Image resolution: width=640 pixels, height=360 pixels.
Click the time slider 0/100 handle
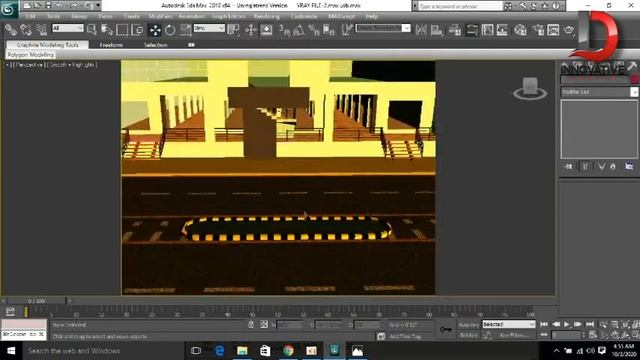click(x=36, y=301)
